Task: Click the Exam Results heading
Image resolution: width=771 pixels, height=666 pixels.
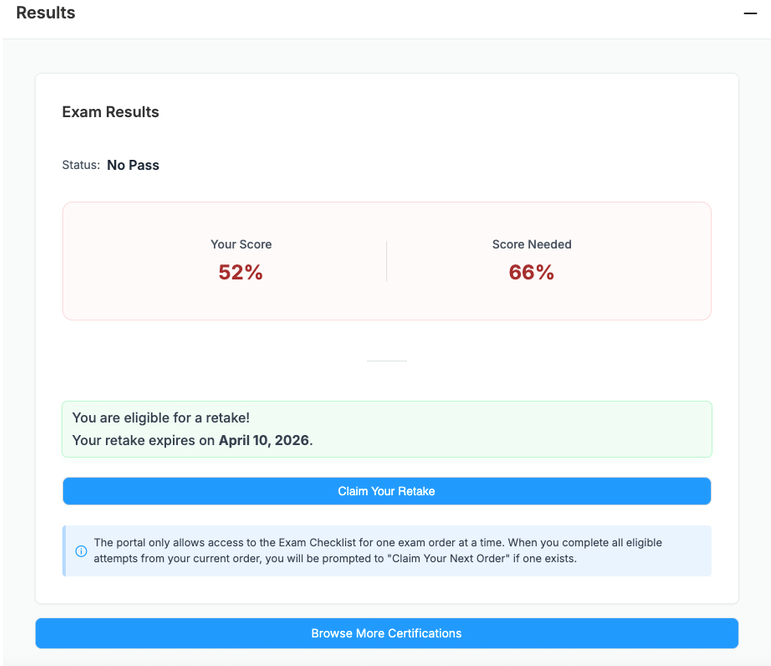Action: pos(110,112)
